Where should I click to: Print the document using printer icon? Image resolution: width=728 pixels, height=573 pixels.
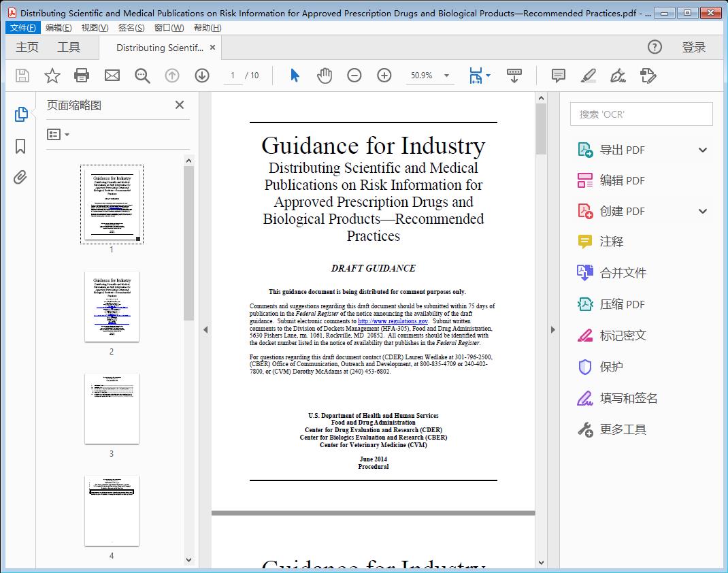pos(82,76)
